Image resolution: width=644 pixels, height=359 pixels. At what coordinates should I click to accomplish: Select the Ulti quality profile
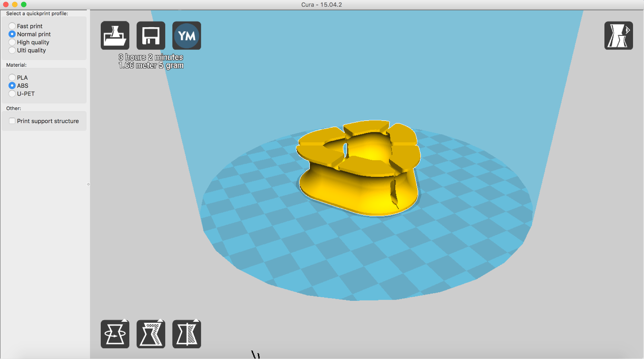point(12,50)
